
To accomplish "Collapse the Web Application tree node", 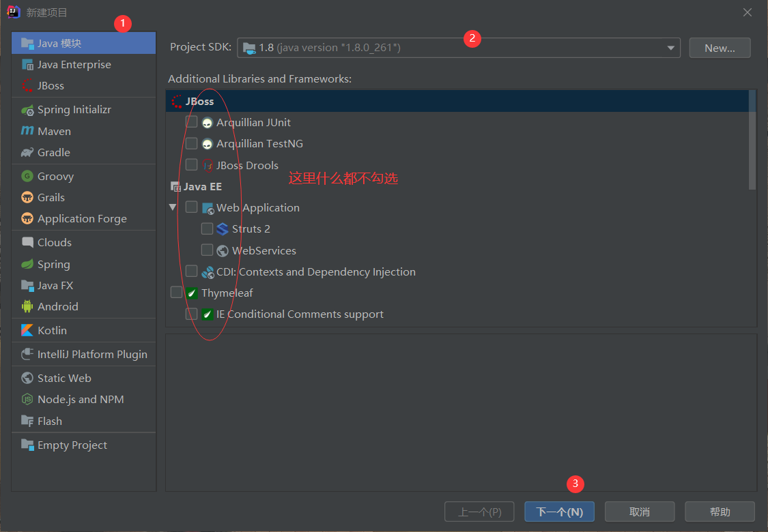I will coord(173,207).
